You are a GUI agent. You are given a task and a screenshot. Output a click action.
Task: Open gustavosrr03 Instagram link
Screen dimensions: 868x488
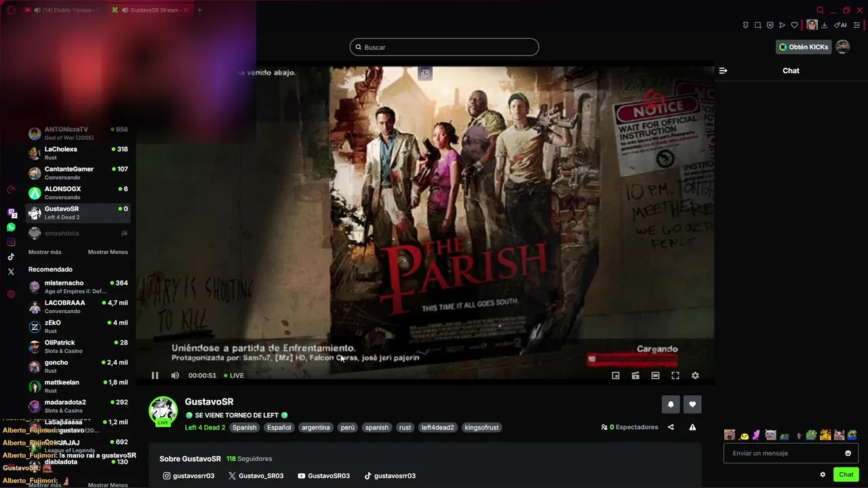click(x=189, y=476)
